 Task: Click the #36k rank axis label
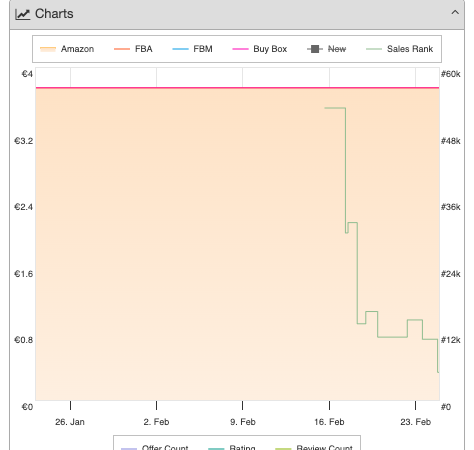(x=451, y=207)
